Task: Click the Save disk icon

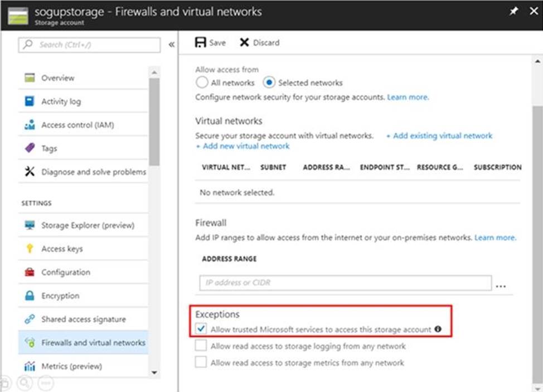Action: 200,42
